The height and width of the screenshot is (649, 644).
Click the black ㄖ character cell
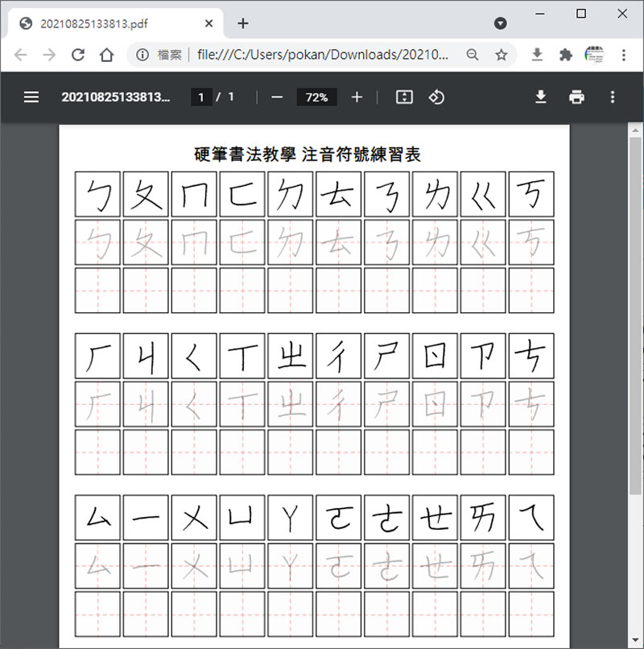(x=435, y=356)
